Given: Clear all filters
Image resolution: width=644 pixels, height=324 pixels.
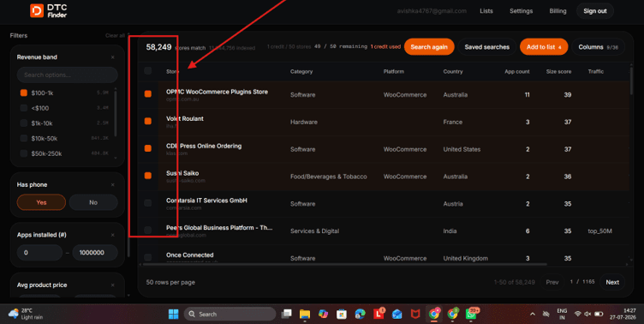Looking at the screenshot, I should point(115,35).
